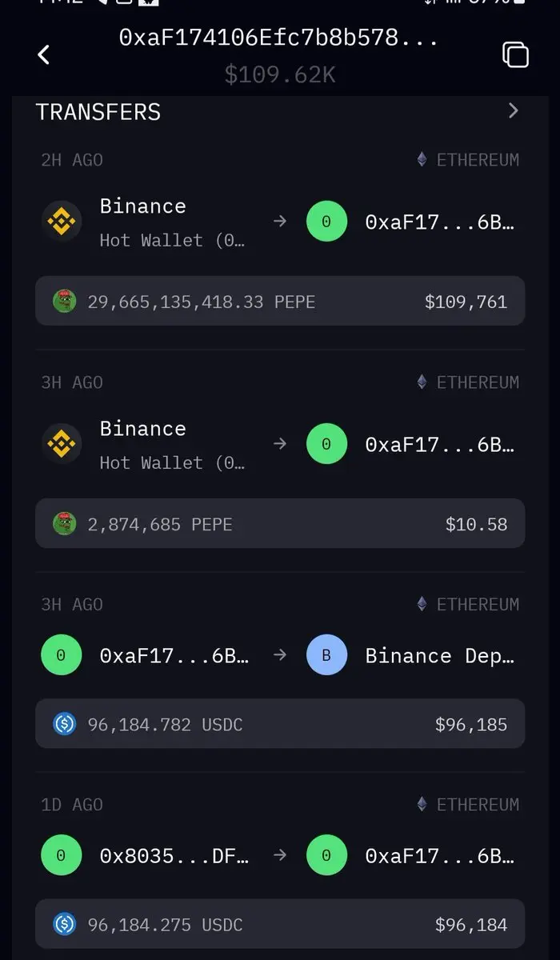Tap the wallet address title at top

278,38
